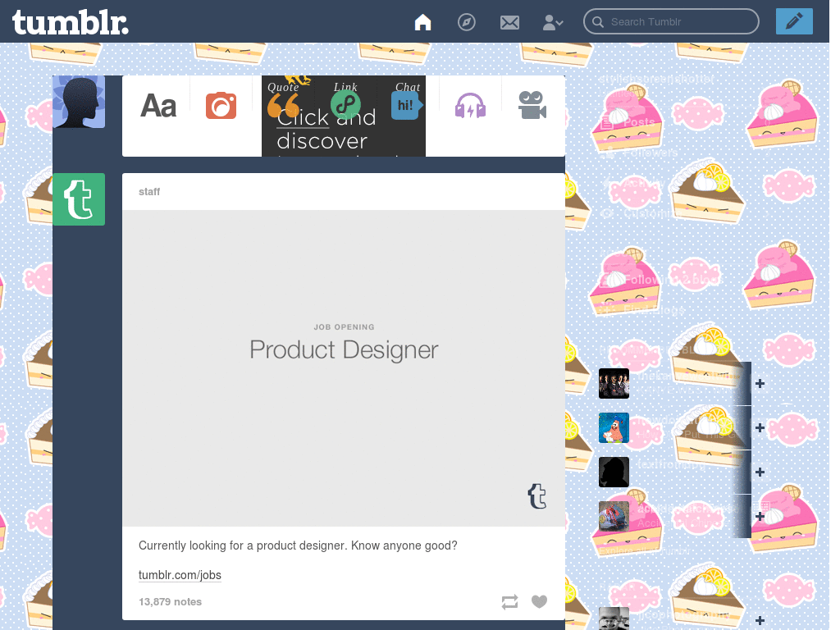Open Posts in the sidebar
Viewport: 840px width, 630px height.
(638, 123)
